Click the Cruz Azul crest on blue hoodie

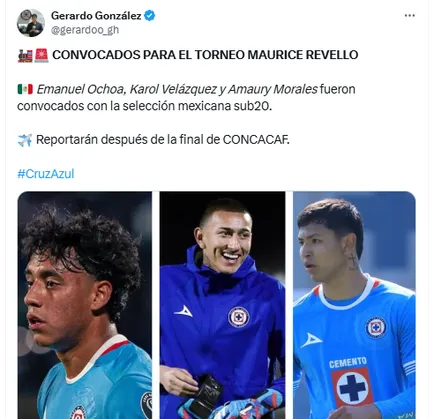click(239, 317)
